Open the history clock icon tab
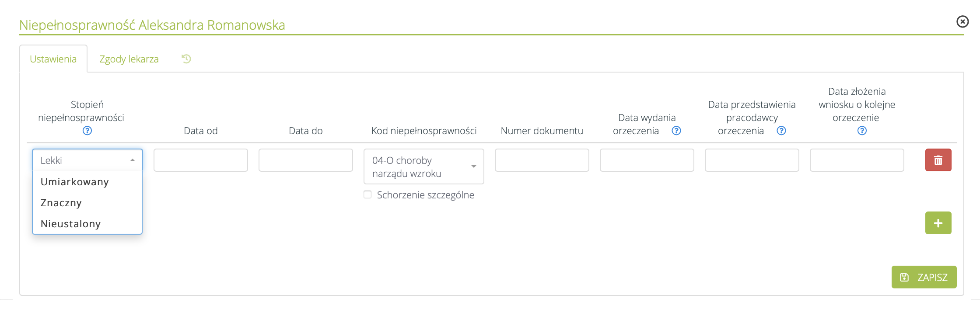 pos(186,59)
